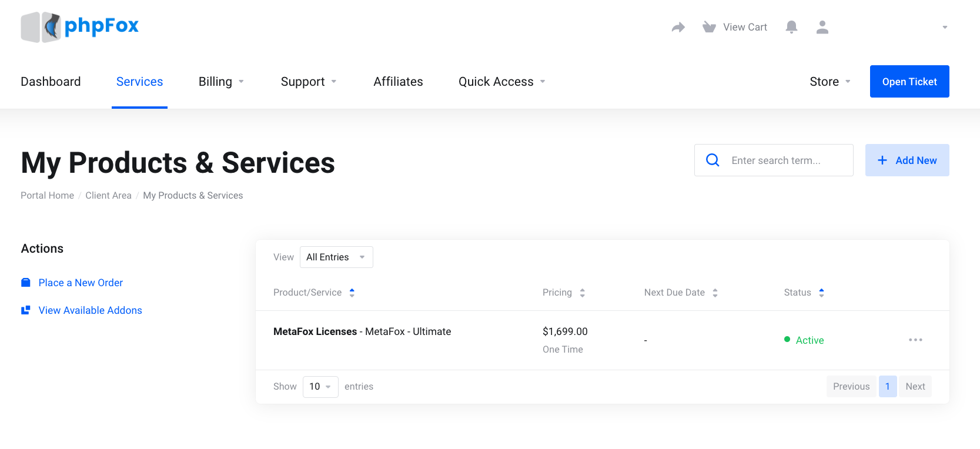This screenshot has width=980, height=449.
Task: Click the View Available Addons icon
Action: click(x=26, y=310)
